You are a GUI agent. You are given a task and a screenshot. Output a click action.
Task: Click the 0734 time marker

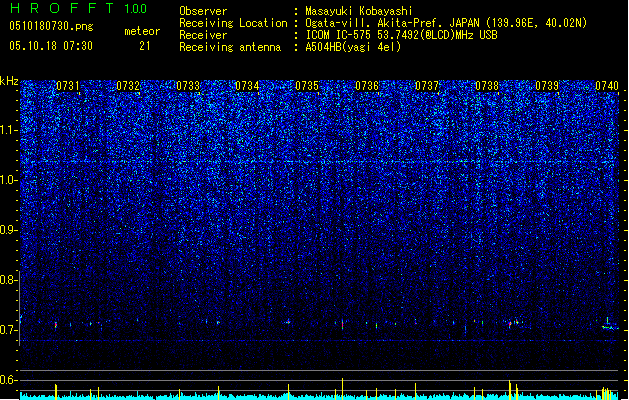(x=247, y=86)
